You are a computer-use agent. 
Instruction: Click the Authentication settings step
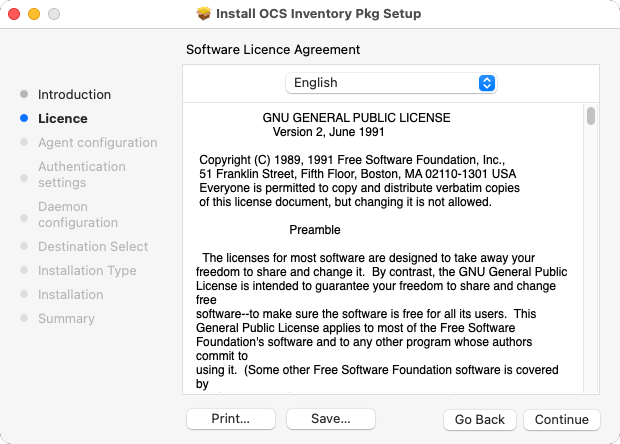pyautogui.click(x=82, y=174)
